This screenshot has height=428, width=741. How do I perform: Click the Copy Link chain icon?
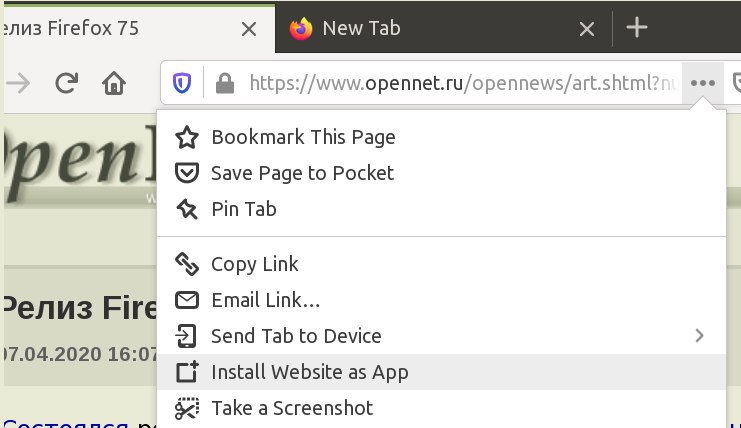point(187,264)
